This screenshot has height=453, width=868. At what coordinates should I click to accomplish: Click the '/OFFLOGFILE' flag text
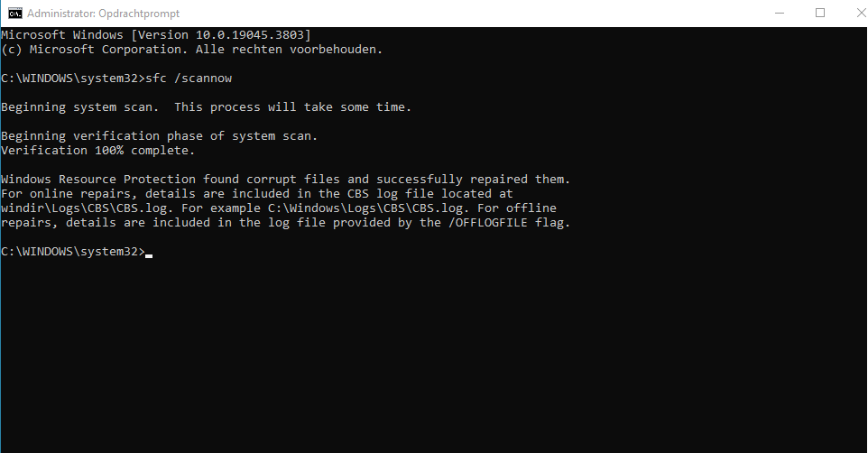pos(488,222)
